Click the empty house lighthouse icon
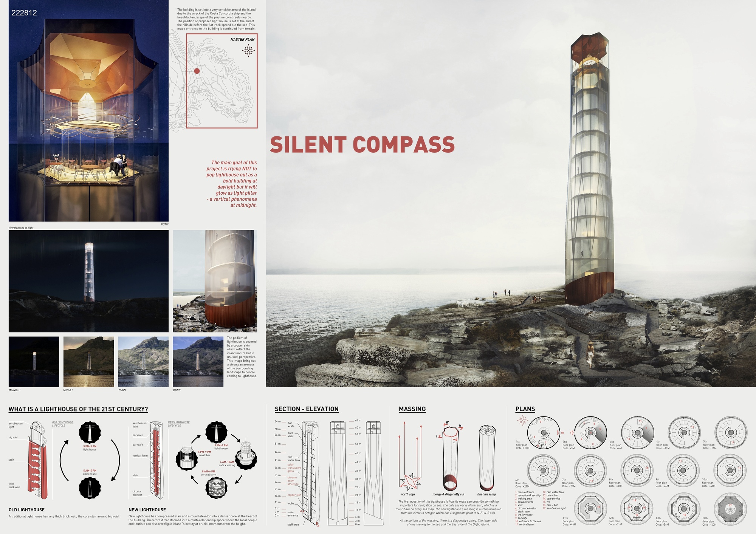This screenshot has width=756, height=534. pyautogui.click(x=90, y=488)
